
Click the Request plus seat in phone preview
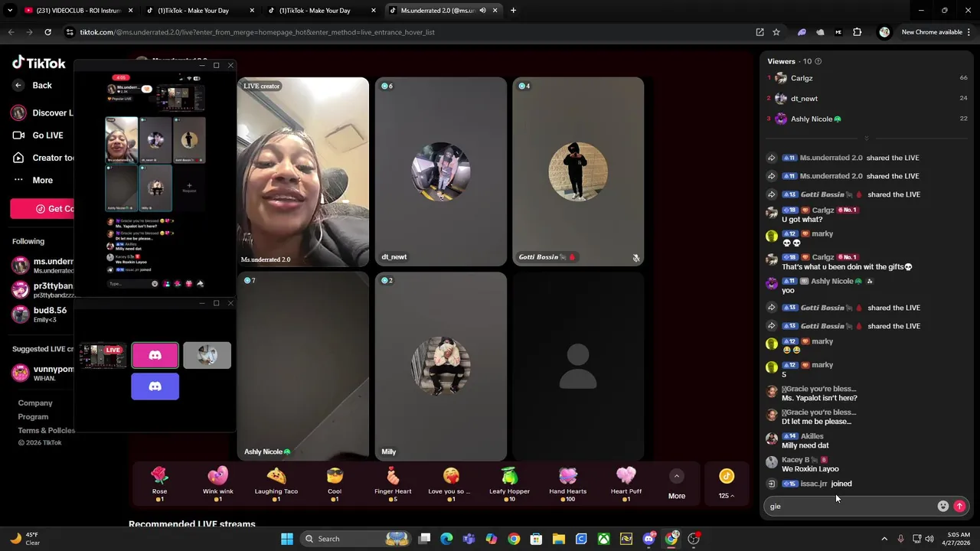point(189,187)
